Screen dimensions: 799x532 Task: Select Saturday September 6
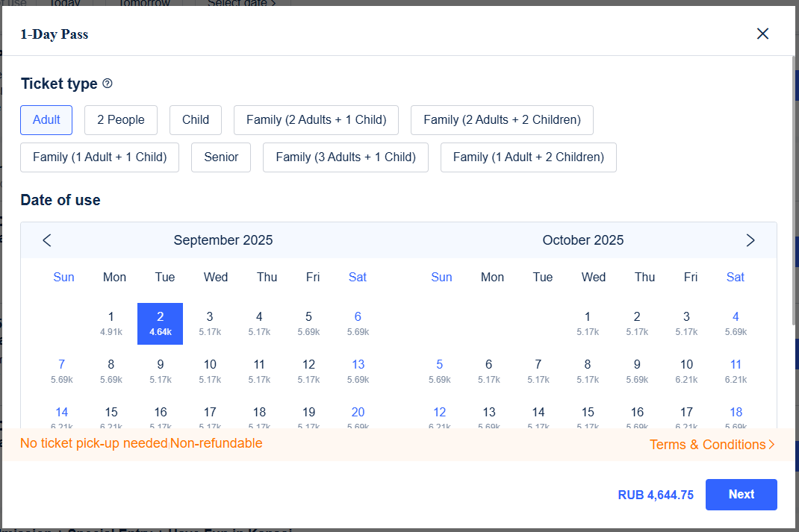(x=358, y=324)
